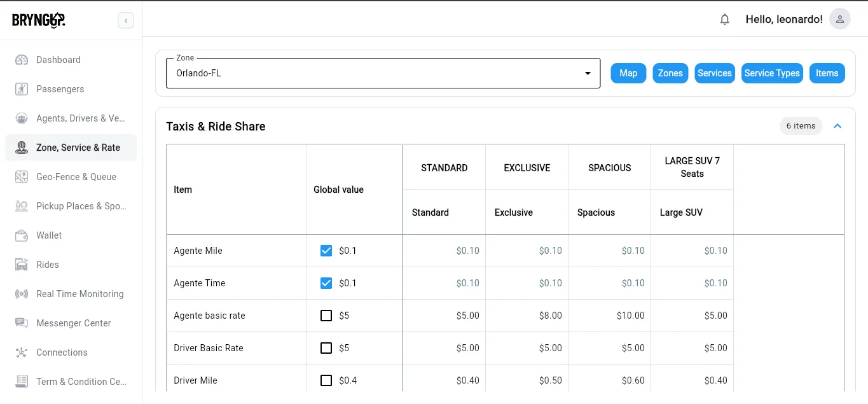Click the STANDARD column header
The height and width of the screenshot is (404, 868).
(444, 168)
